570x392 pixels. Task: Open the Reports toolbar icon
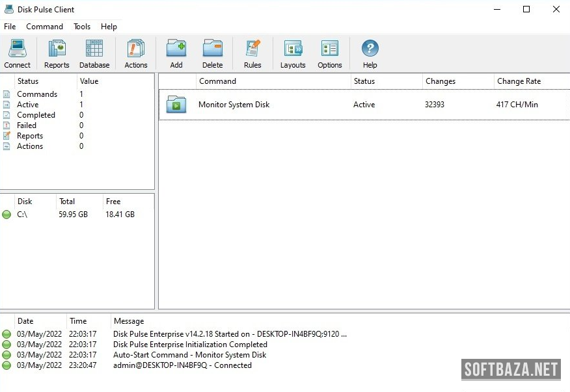pyautogui.click(x=57, y=53)
